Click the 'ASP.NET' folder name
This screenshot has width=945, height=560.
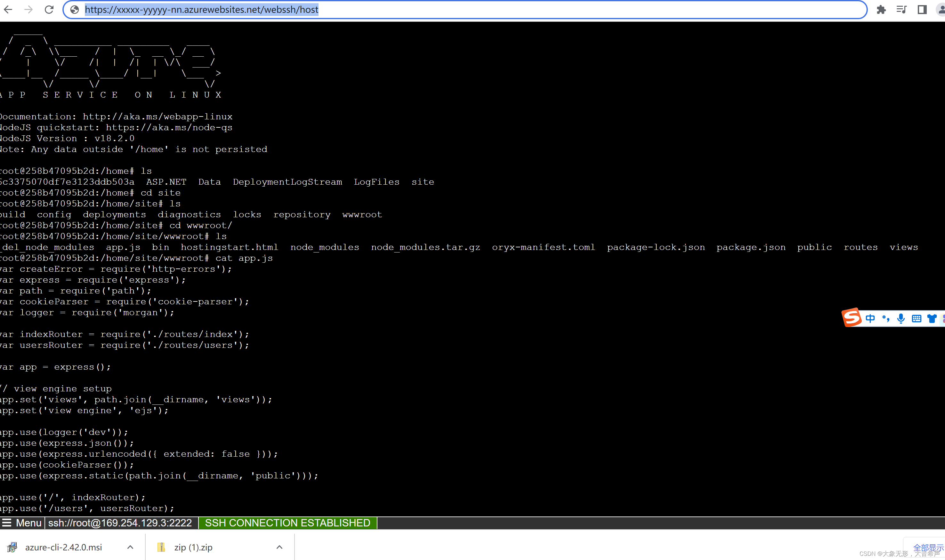(x=166, y=182)
